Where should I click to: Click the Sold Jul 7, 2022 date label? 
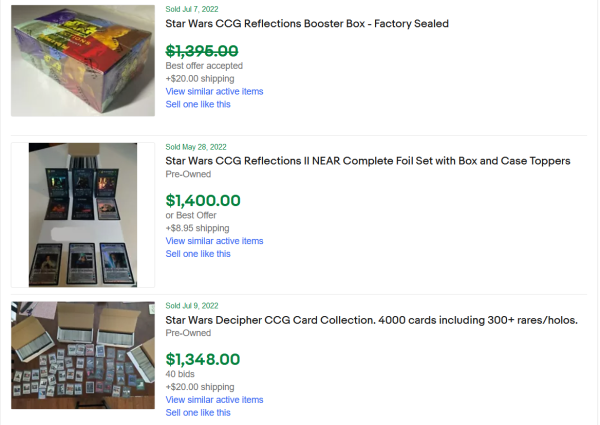click(x=191, y=8)
